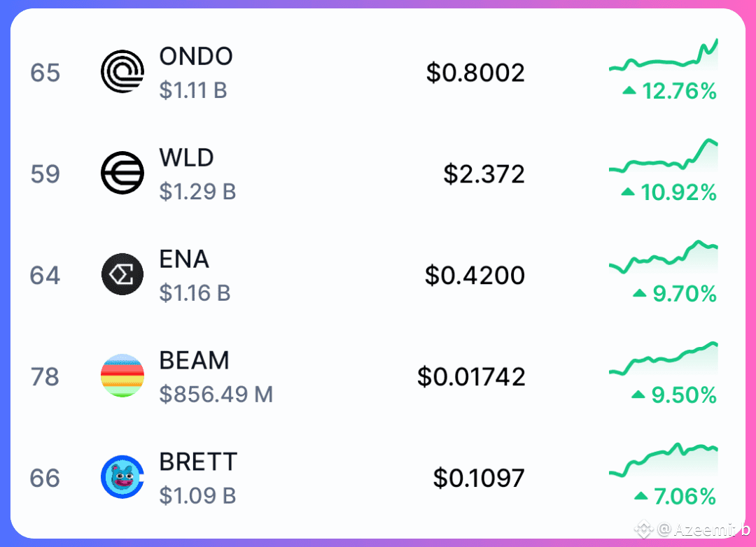Click the BRETT blue frog logo

tap(122, 476)
